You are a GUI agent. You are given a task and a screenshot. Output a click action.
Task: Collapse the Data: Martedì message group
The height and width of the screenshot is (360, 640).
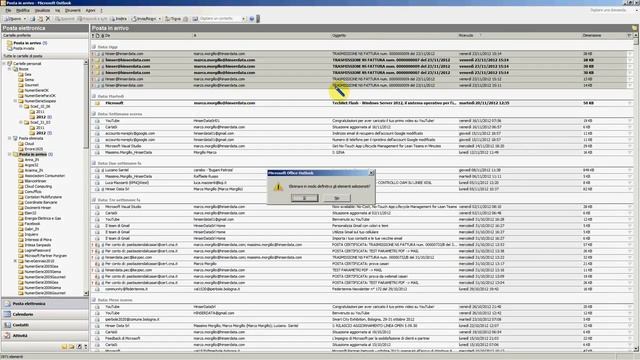94,96
